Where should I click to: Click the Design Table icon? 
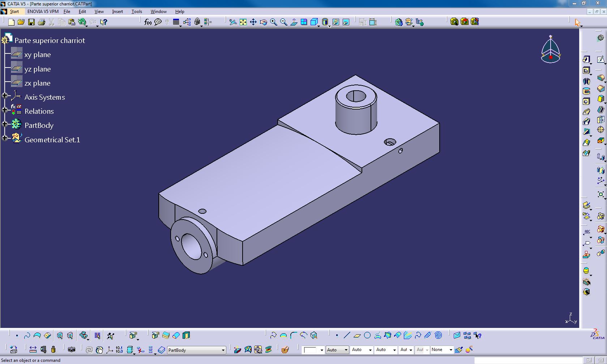coord(176,22)
